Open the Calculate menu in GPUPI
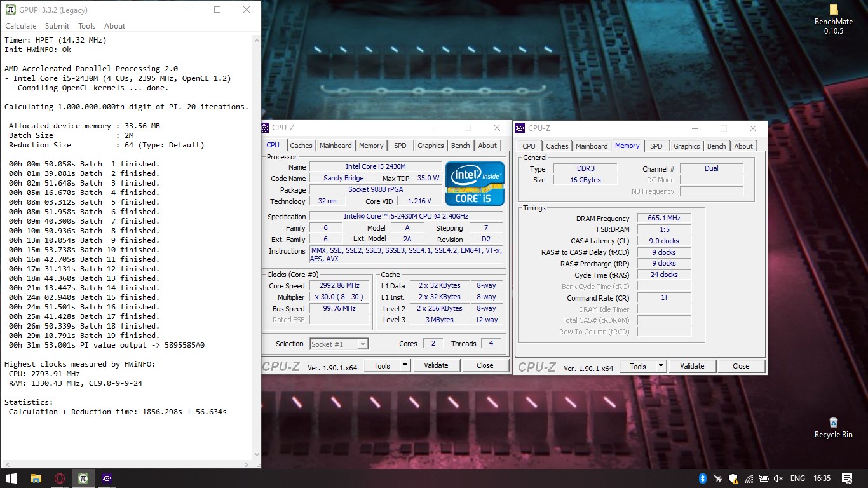The width and height of the screenshot is (868, 488). [x=21, y=26]
